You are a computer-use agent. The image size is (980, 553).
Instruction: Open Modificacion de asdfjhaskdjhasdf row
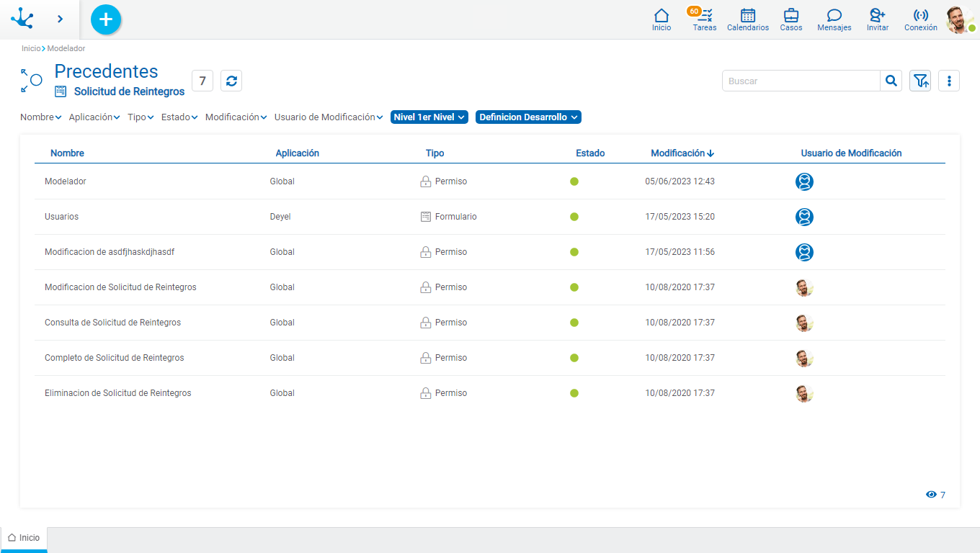click(x=110, y=252)
